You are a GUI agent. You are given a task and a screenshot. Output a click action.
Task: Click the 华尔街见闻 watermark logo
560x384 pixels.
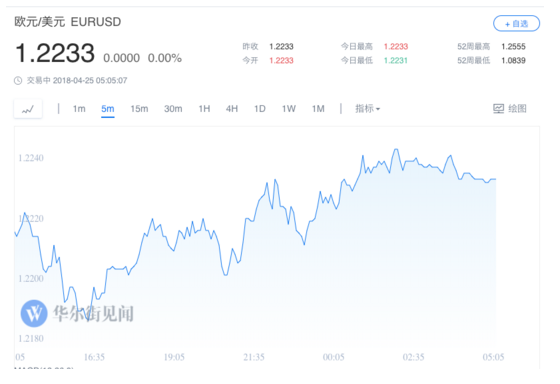(x=34, y=313)
